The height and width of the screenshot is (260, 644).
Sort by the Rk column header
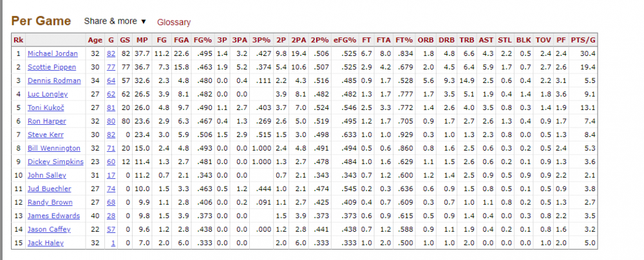18,39
